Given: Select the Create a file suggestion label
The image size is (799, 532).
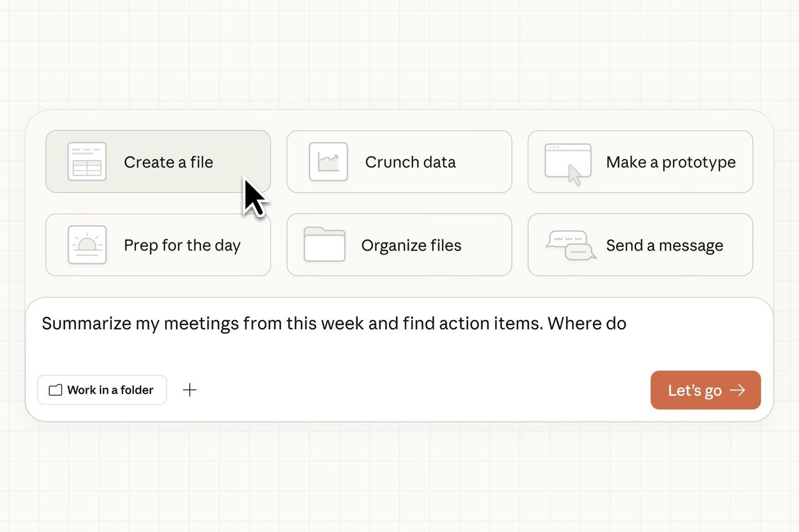Looking at the screenshot, I should (169, 162).
